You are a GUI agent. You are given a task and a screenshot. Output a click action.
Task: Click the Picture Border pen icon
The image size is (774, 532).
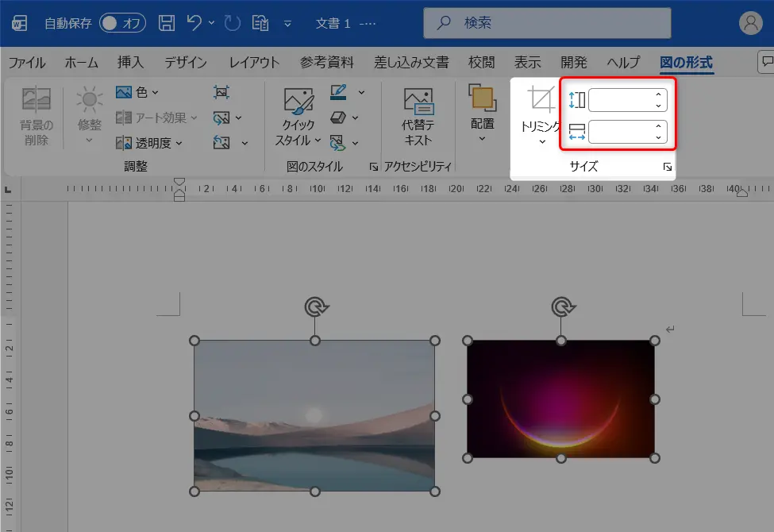(338, 92)
